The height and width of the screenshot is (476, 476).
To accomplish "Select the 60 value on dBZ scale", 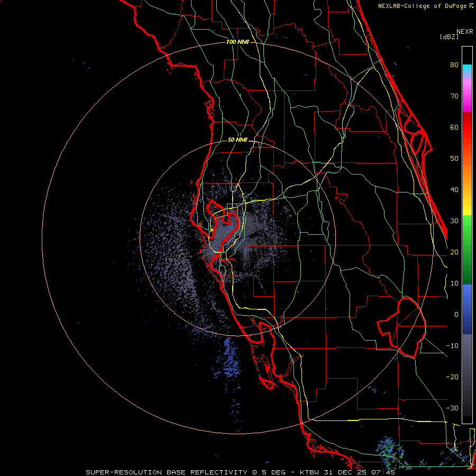I will click(454, 127).
